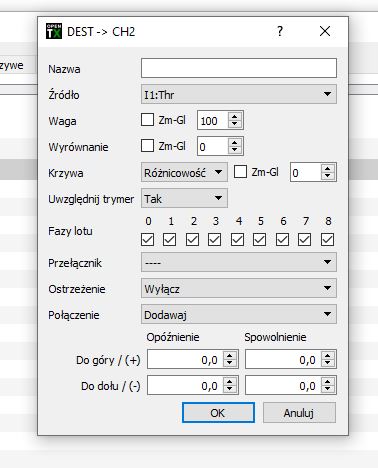Increase Spowolnienie Do dołu value
The width and height of the screenshot is (378, 468).
pyautogui.click(x=328, y=381)
